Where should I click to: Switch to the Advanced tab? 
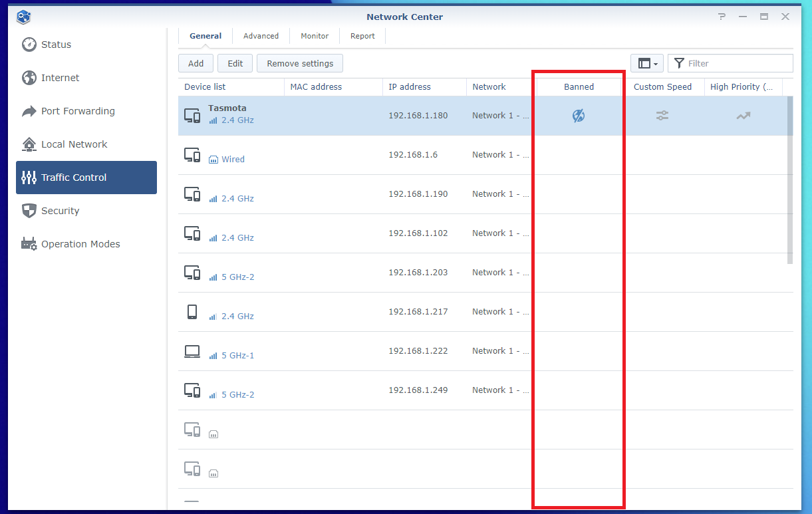261,36
